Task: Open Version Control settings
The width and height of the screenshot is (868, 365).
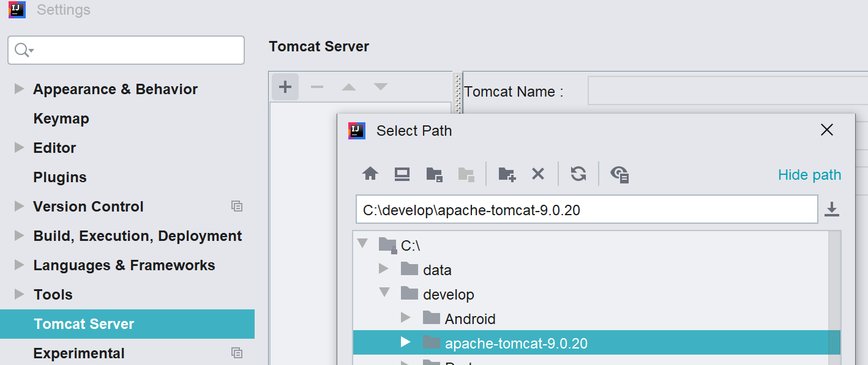Action: click(x=88, y=207)
